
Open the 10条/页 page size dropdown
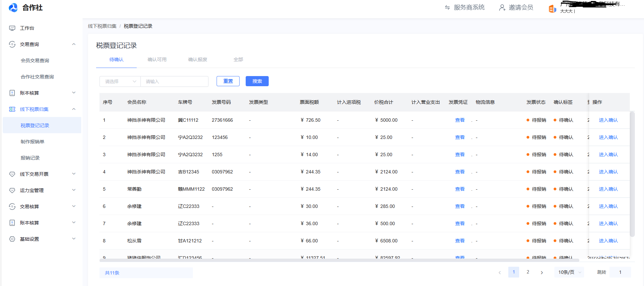click(x=569, y=272)
